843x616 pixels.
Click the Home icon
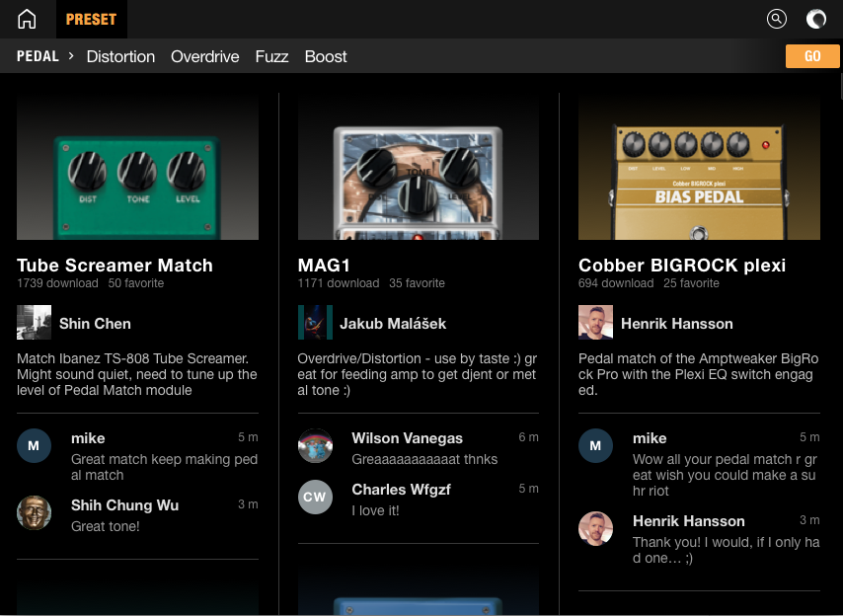point(27,19)
